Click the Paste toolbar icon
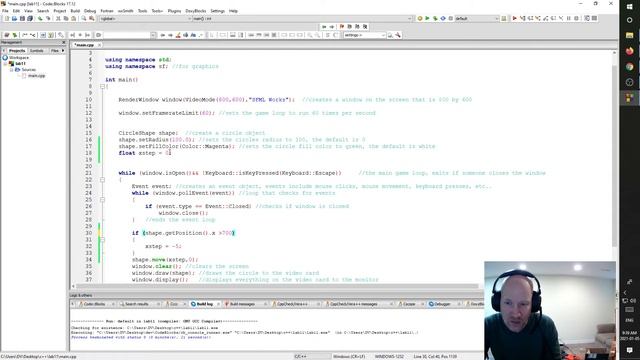This screenshot has width=640, height=360. (73, 19)
